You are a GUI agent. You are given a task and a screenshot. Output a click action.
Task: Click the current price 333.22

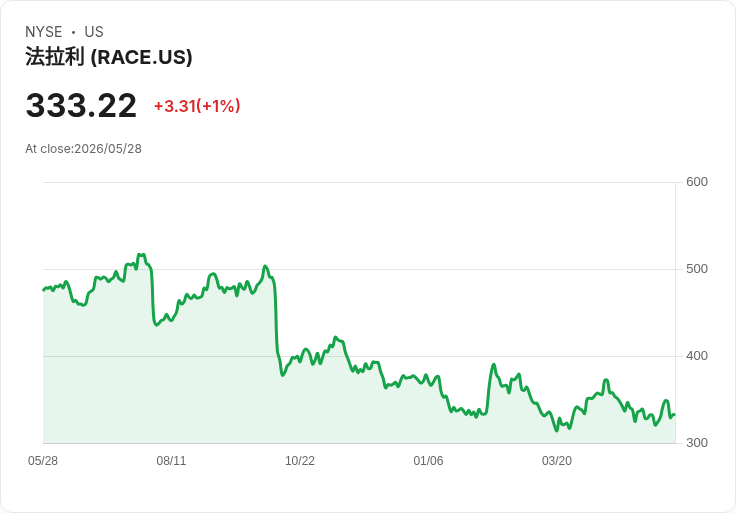point(81,105)
